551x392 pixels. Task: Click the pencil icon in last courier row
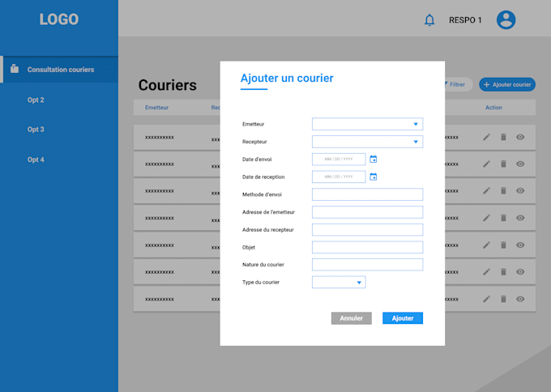point(486,299)
